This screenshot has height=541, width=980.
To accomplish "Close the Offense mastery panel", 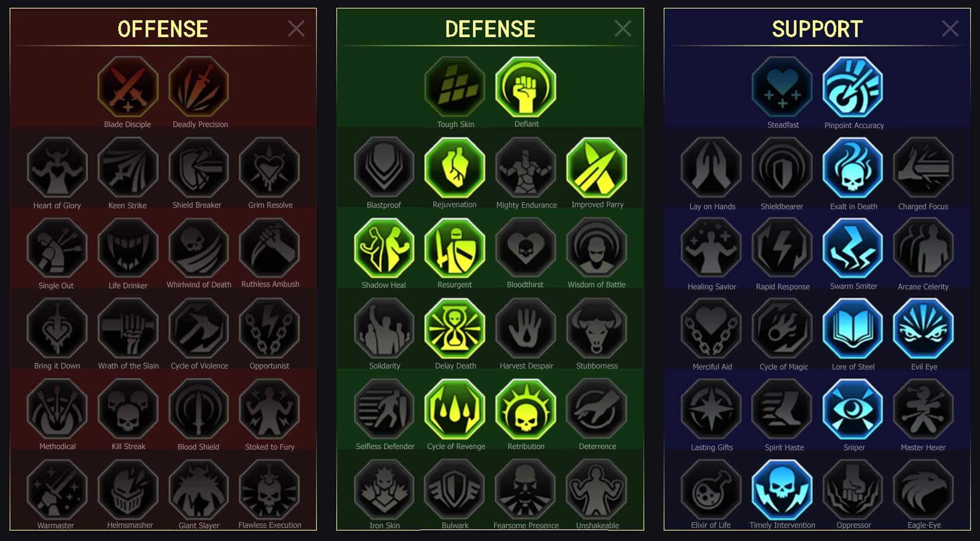I will tap(296, 29).
